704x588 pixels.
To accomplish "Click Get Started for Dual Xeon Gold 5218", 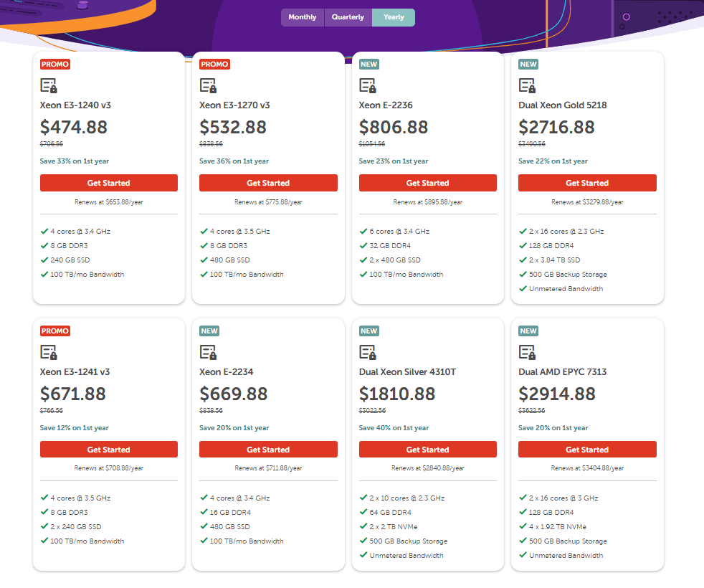I will coord(586,182).
